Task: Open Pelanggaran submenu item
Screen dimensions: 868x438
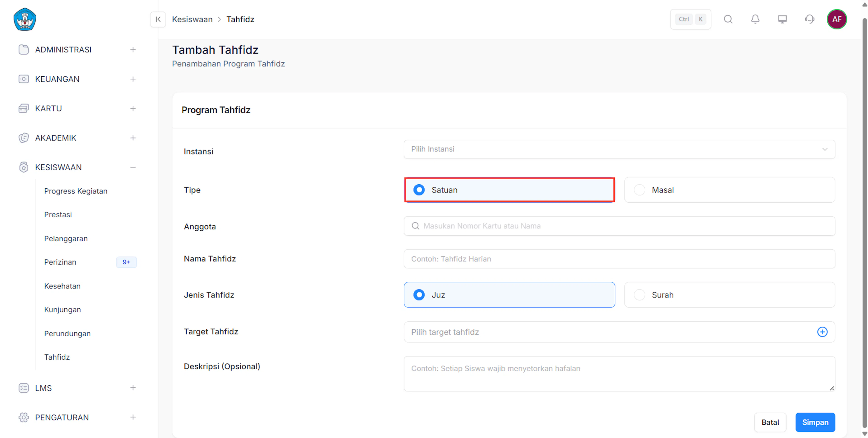Action: pos(66,238)
